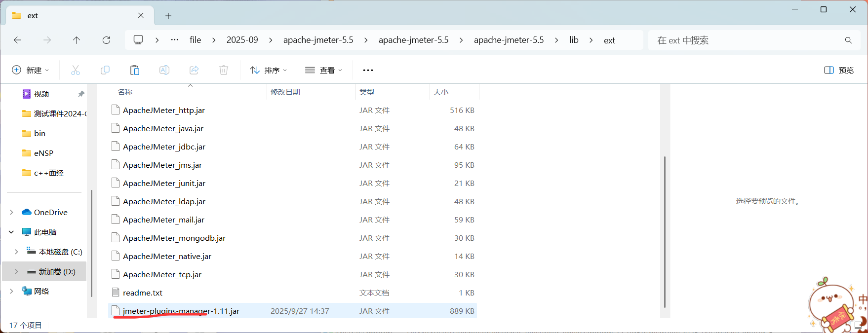Screen dimensions: 868x333
Task: Click the Delete trash icon
Action: click(224, 70)
